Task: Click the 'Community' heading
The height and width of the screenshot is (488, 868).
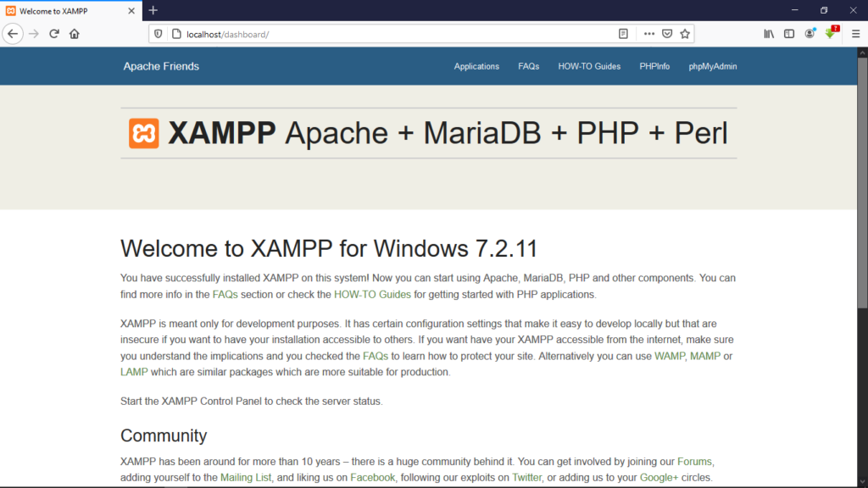Action: [164, 435]
